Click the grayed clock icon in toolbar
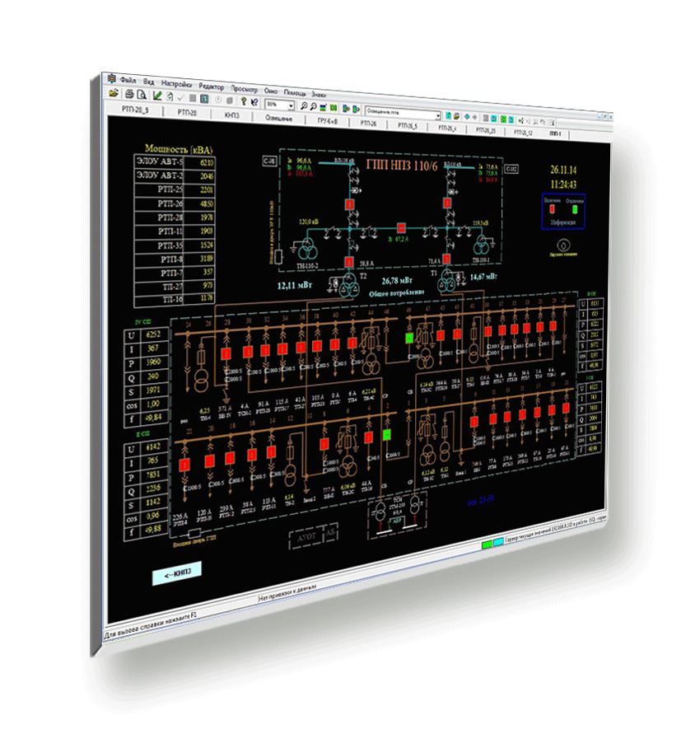Image resolution: width=700 pixels, height=729 pixels. click(218, 100)
